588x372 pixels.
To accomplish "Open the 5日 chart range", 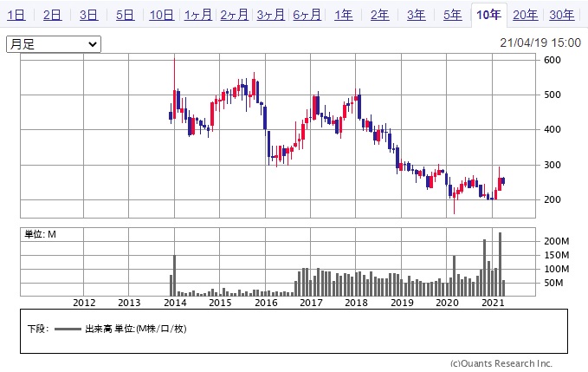I will 126,15.
